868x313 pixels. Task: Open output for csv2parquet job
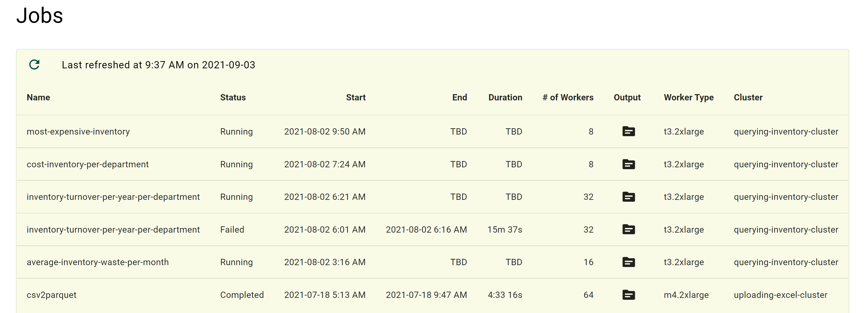click(628, 295)
